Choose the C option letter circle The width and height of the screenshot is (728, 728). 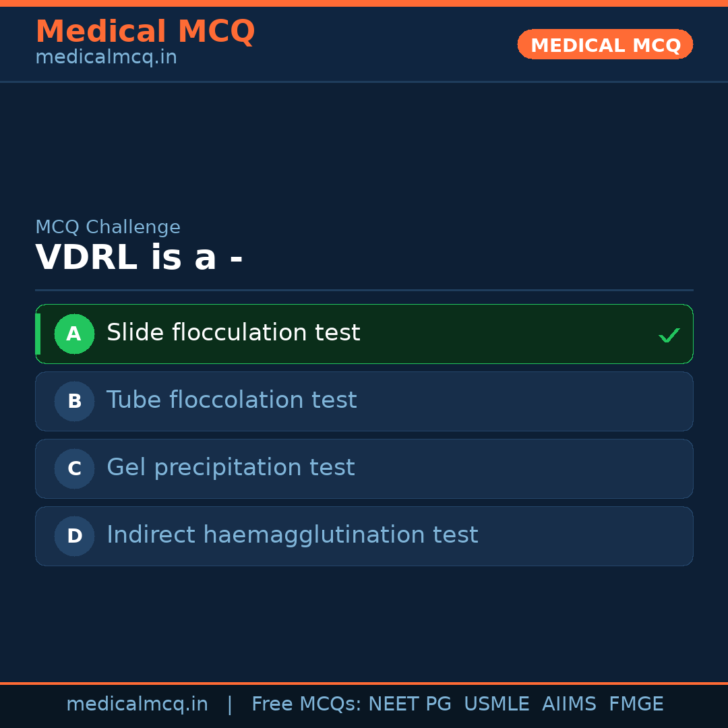pyautogui.click(x=74, y=468)
